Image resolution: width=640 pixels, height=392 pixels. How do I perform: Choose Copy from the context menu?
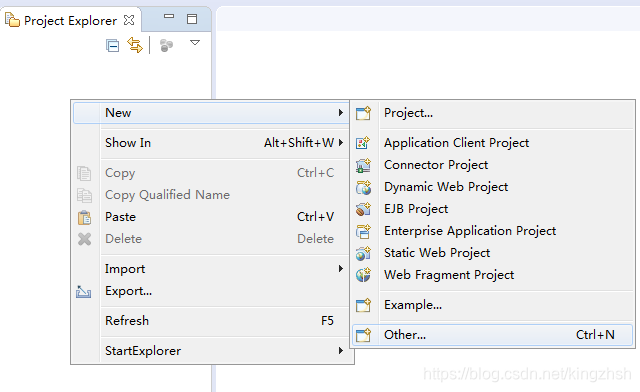pyautogui.click(x=211, y=173)
